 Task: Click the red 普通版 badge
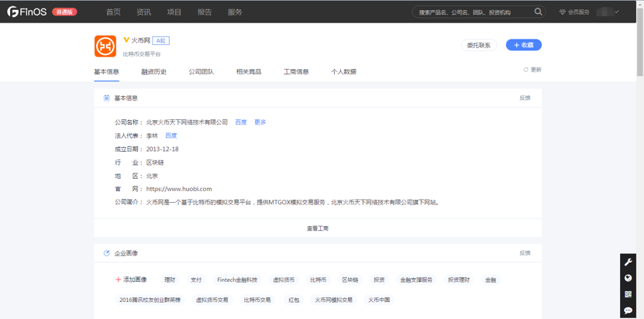point(64,12)
